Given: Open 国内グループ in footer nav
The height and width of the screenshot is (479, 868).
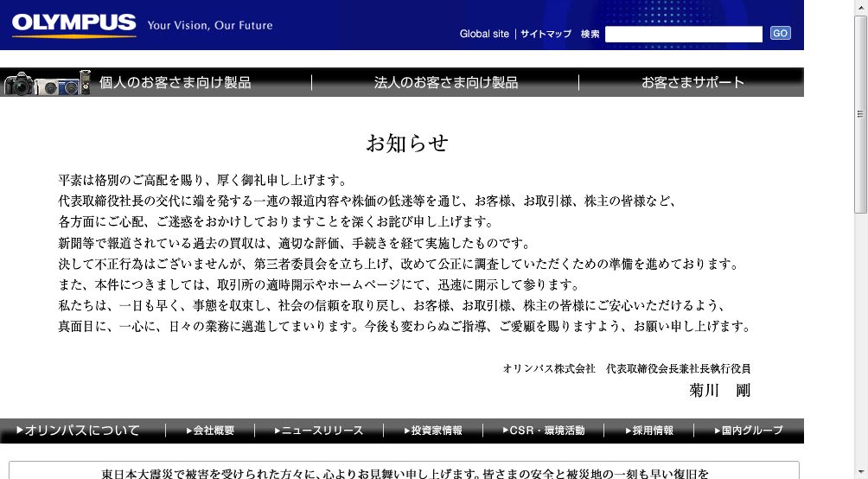Looking at the screenshot, I should pyautogui.click(x=749, y=431).
